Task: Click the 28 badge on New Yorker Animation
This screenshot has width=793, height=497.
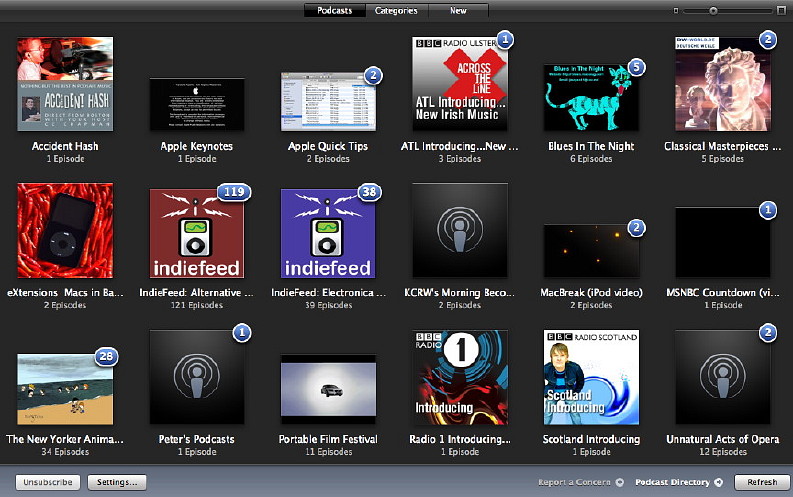Action: 106,356
